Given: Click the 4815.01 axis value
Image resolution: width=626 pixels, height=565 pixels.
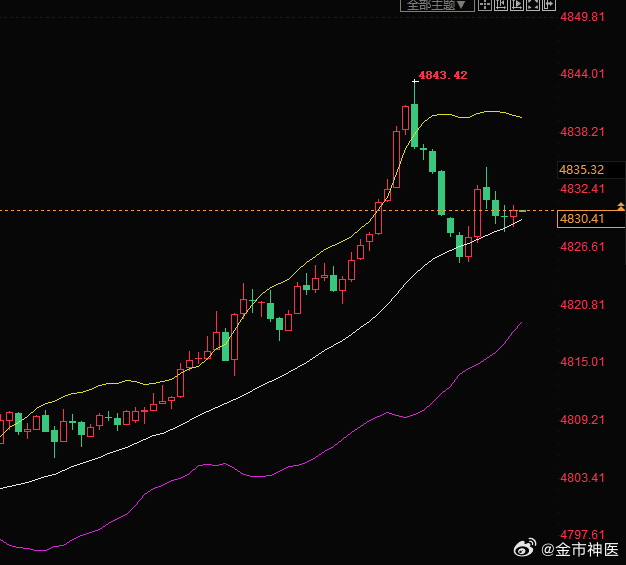Looking at the screenshot, I should tap(582, 362).
